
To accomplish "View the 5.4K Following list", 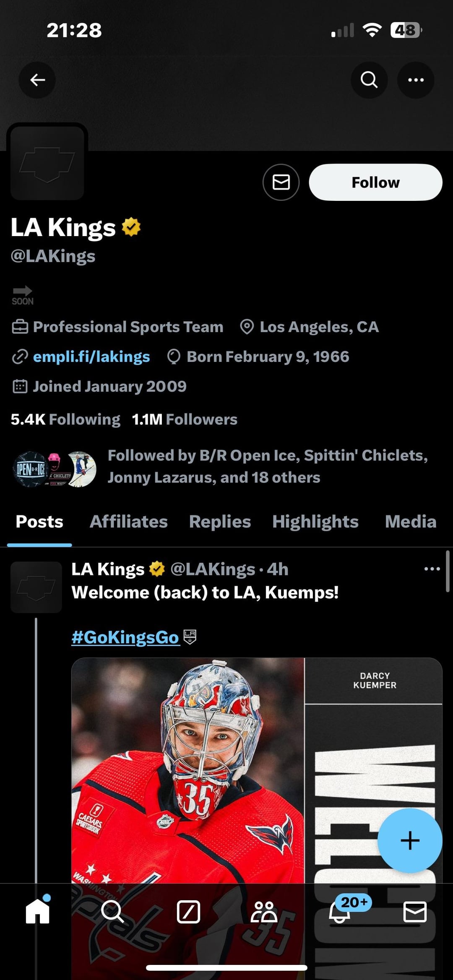I will [65, 419].
